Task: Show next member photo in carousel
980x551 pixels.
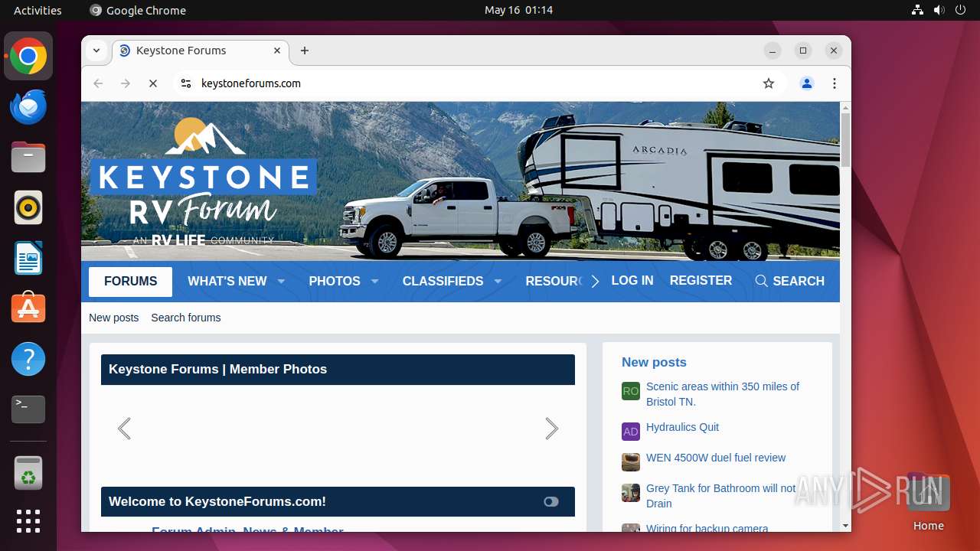Action: [x=551, y=429]
